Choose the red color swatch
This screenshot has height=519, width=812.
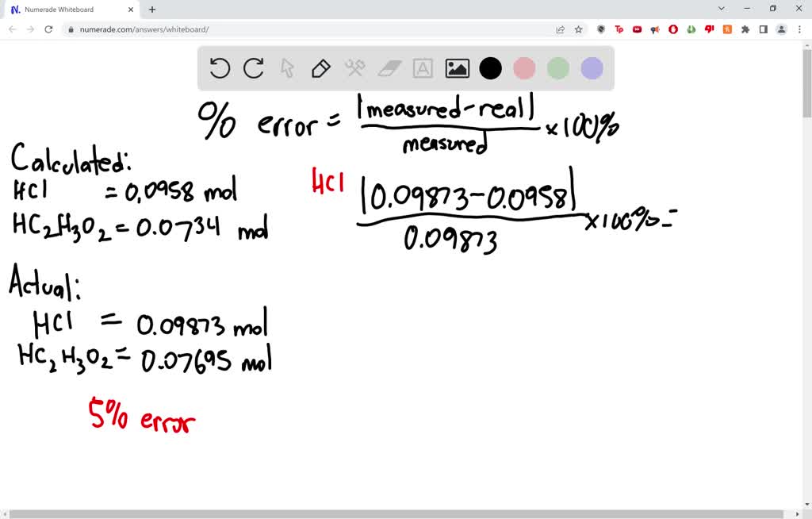tap(524, 68)
